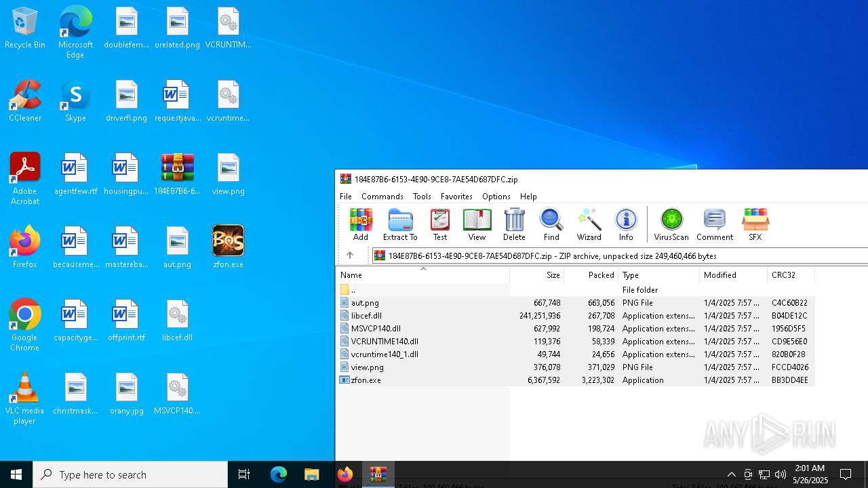
Task: Select the Recycle Bin desktop icon
Action: [25, 28]
